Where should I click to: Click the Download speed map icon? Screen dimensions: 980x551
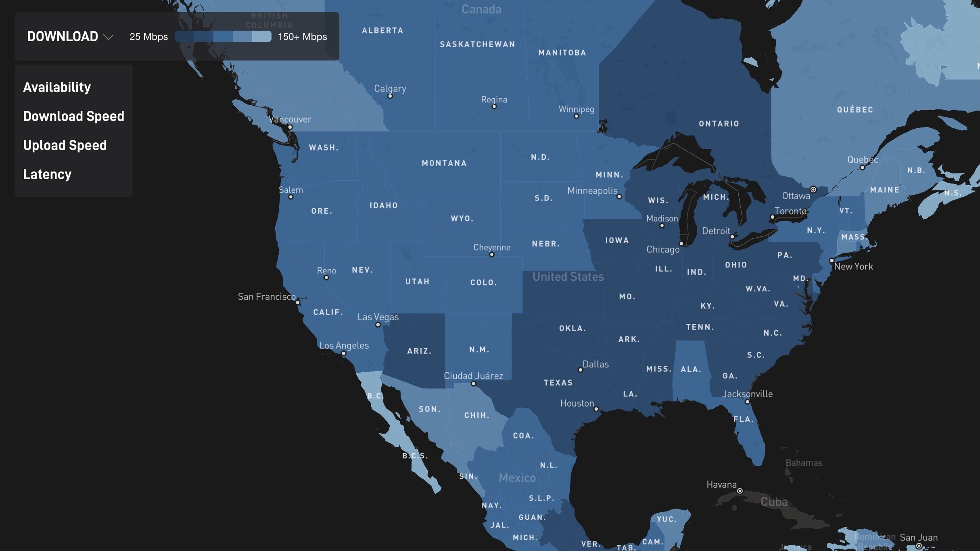click(x=73, y=116)
